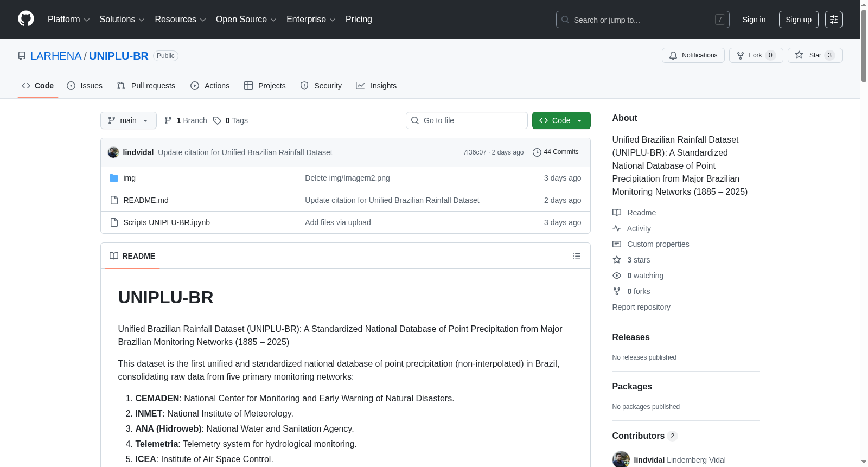Viewport: 868px width, 467px height.
Task: Focus the Go to file input
Action: (467, 120)
